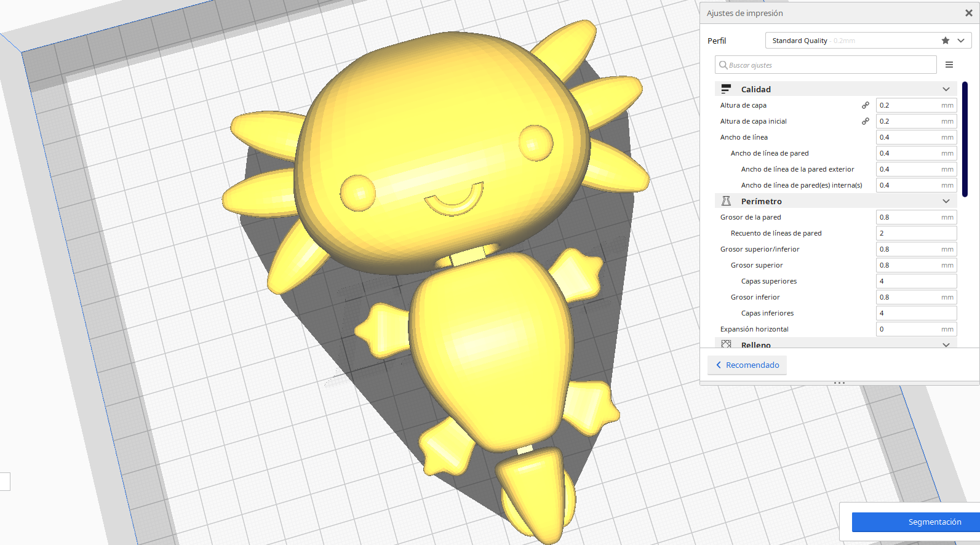980x545 pixels.
Task: Collapse the Calidad section chevron
Action: (x=946, y=89)
